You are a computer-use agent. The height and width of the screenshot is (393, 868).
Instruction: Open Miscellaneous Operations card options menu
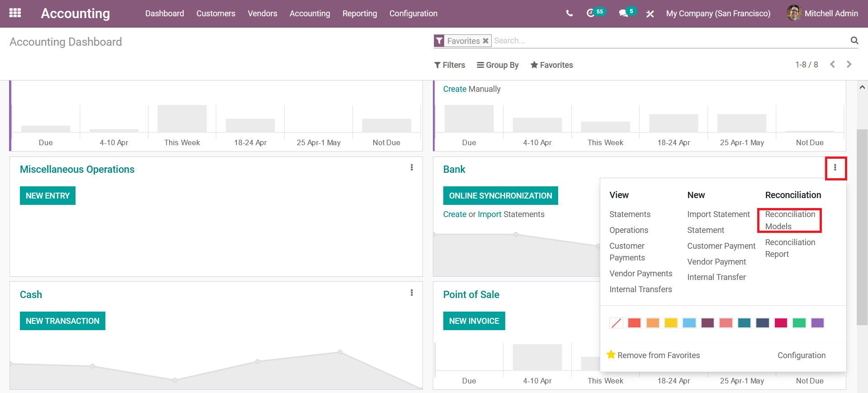click(x=412, y=167)
